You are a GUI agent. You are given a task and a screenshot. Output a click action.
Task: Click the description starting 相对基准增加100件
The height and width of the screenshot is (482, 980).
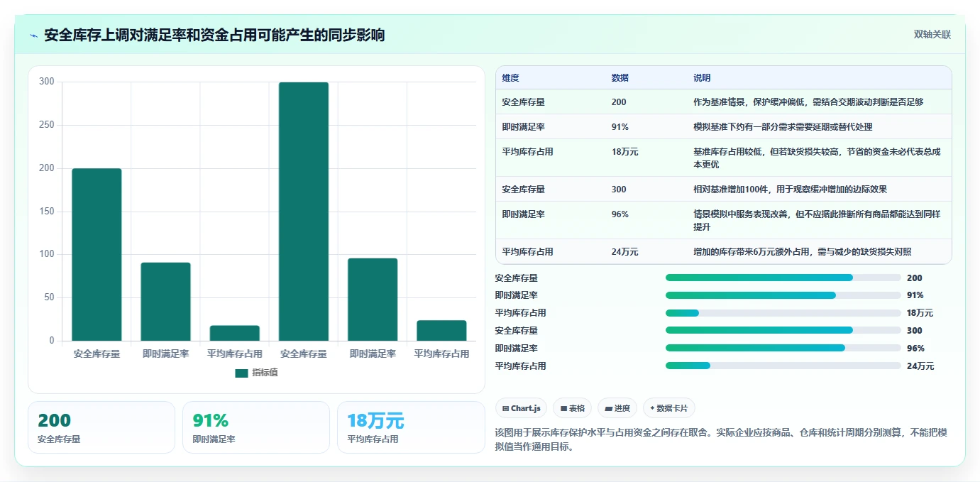pos(790,190)
